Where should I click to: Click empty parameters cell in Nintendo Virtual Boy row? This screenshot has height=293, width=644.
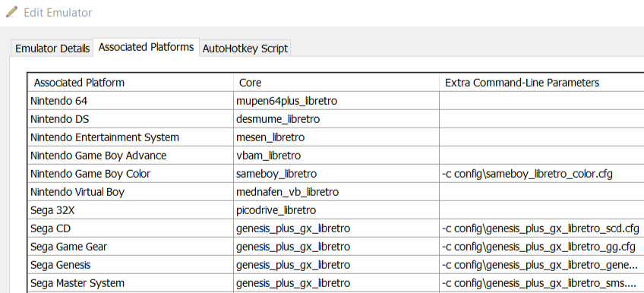(x=541, y=192)
